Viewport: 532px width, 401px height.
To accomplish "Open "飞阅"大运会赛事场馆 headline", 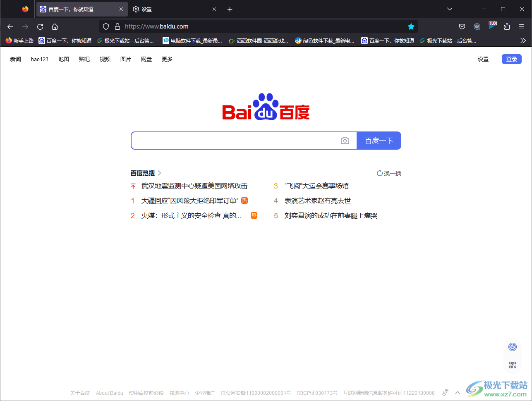I will [316, 186].
